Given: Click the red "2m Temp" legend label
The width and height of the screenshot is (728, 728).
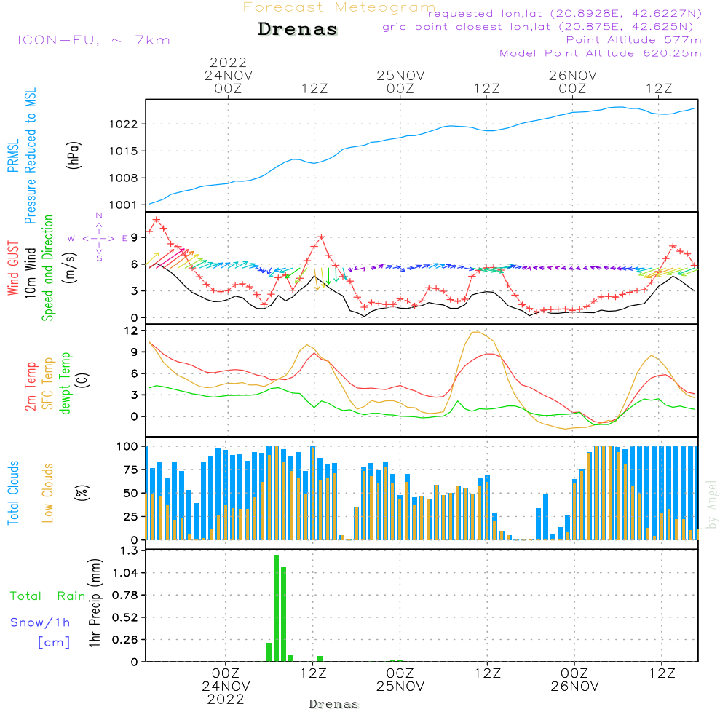Looking at the screenshot, I should pos(30,387).
